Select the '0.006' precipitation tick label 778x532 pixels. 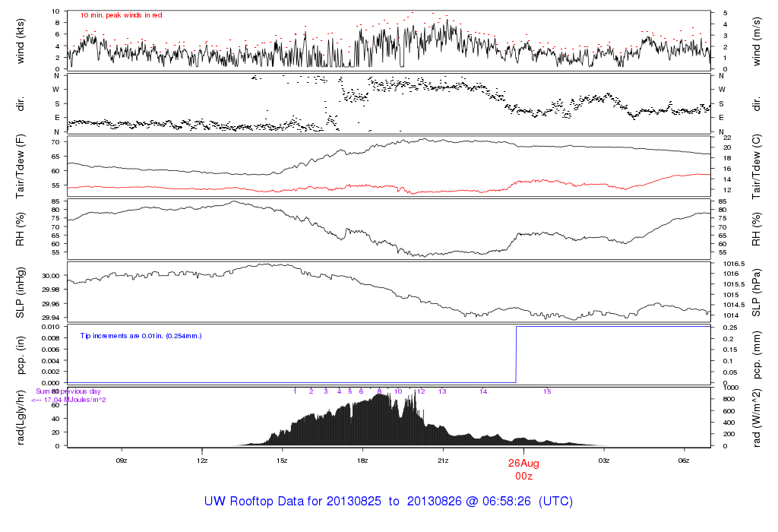[x=51, y=350]
